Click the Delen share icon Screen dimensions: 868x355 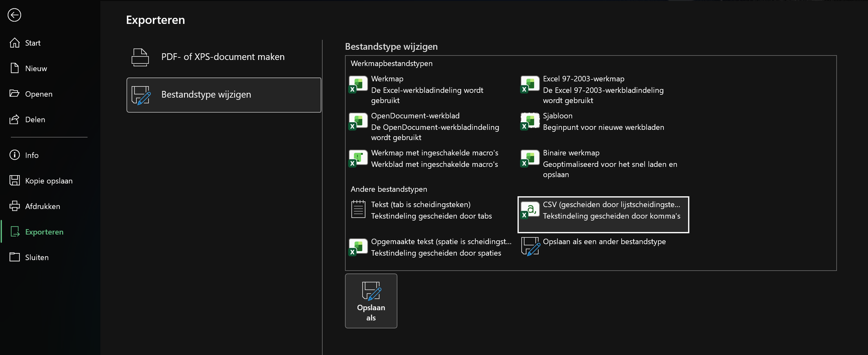[15, 119]
